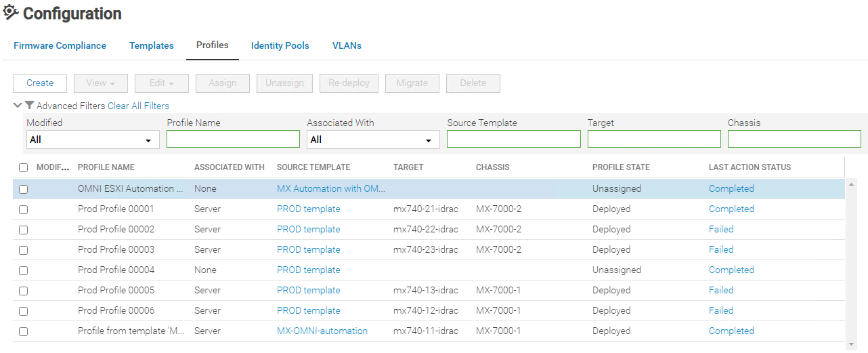
Task: Click the Clear All Filters link
Action: (138, 106)
